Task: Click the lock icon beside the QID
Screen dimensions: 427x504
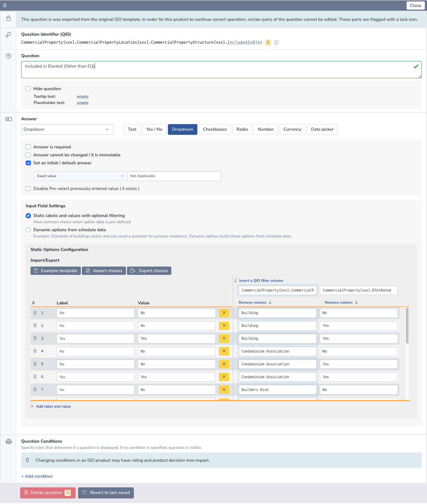Action: pyautogui.click(x=268, y=42)
